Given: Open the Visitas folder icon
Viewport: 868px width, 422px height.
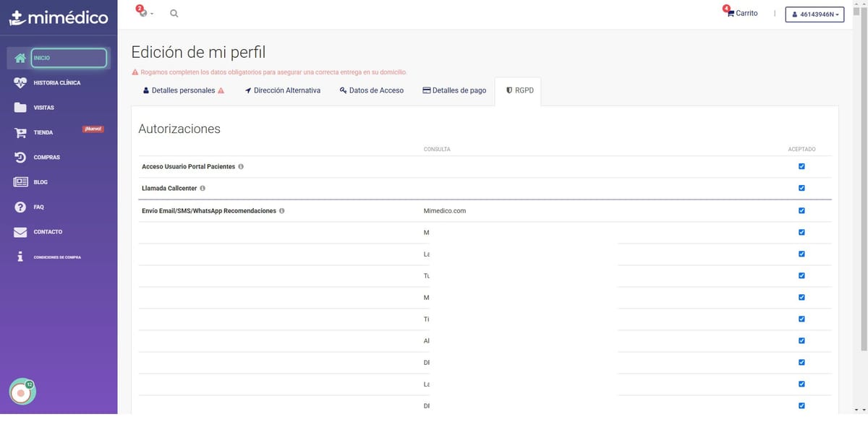Looking at the screenshot, I should click(20, 108).
